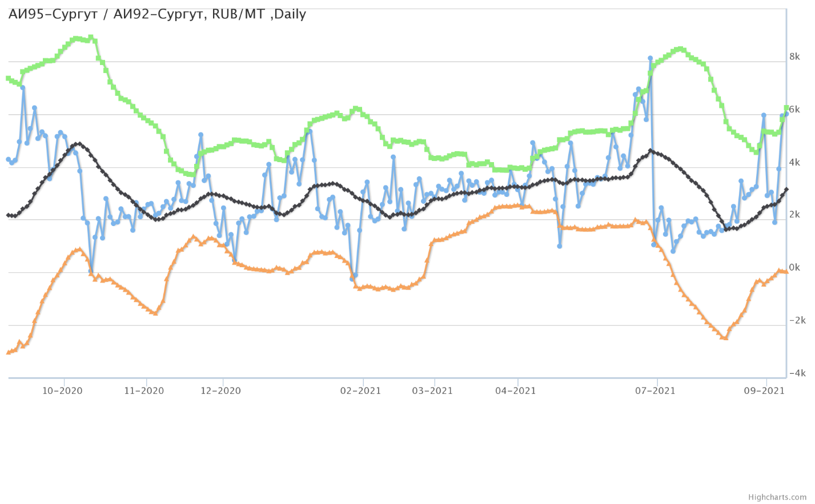Image resolution: width=815 pixels, height=504 pixels.
Task: Select the 07-2021 x-axis label
Action: (655, 391)
